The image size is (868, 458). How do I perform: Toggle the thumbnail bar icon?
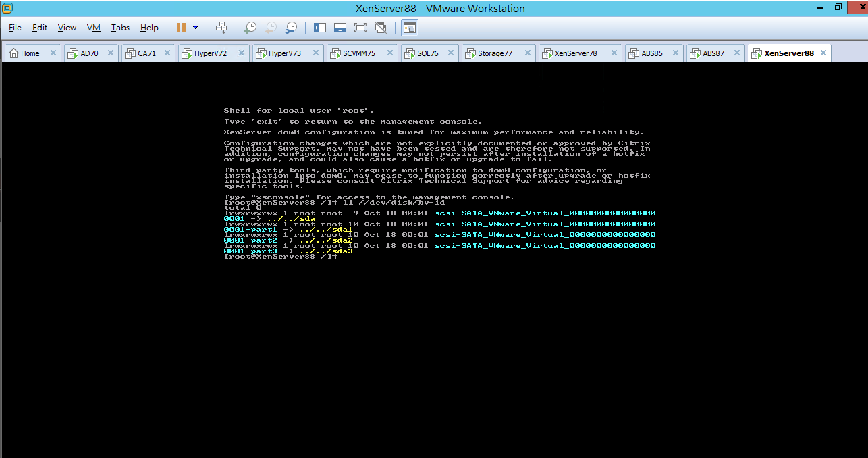coord(340,28)
